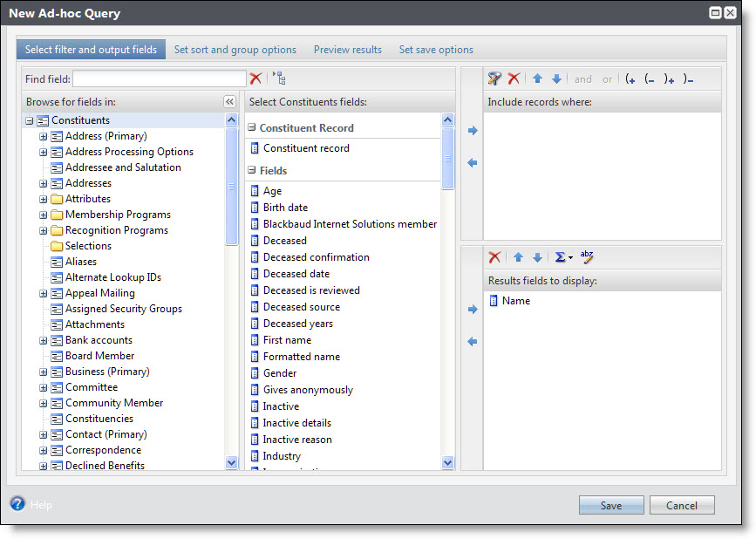Expand the Address (Primary) node

point(43,136)
